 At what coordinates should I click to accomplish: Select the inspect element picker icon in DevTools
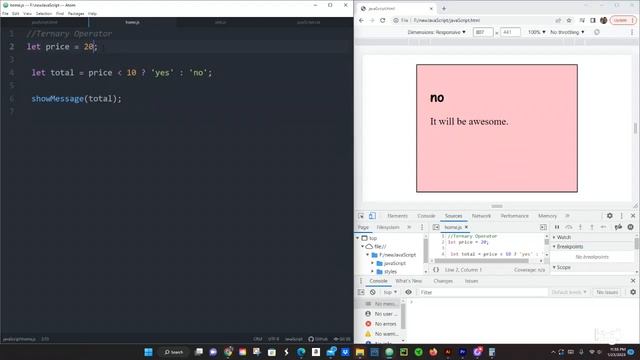point(361,216)
